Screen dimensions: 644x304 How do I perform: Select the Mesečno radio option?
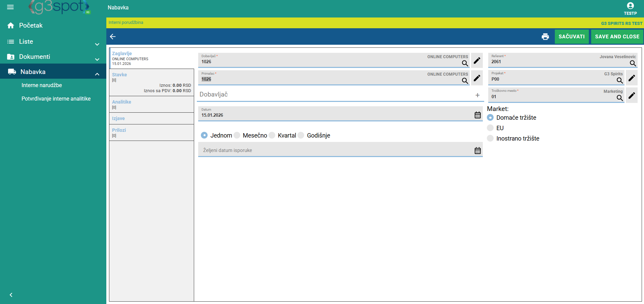237,135
